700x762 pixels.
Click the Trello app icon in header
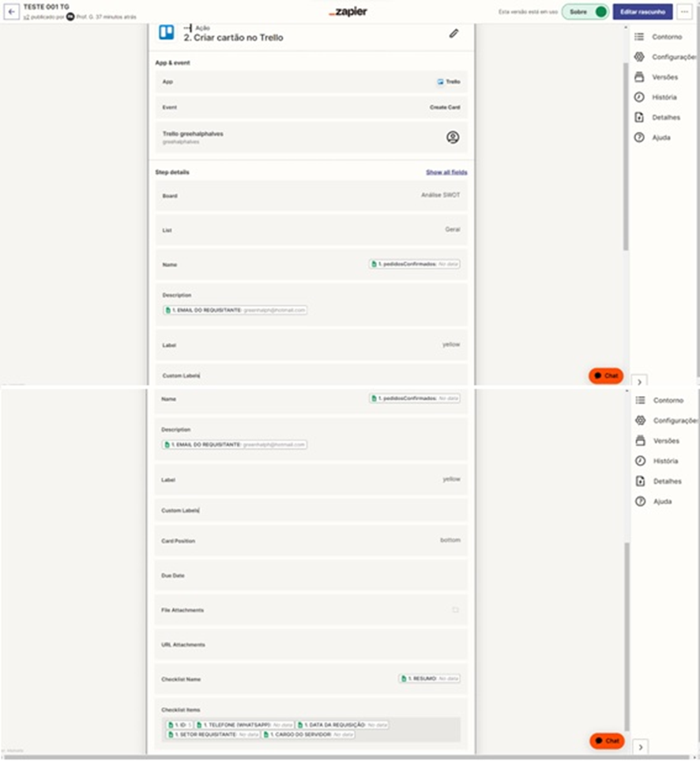pos(167,32)
